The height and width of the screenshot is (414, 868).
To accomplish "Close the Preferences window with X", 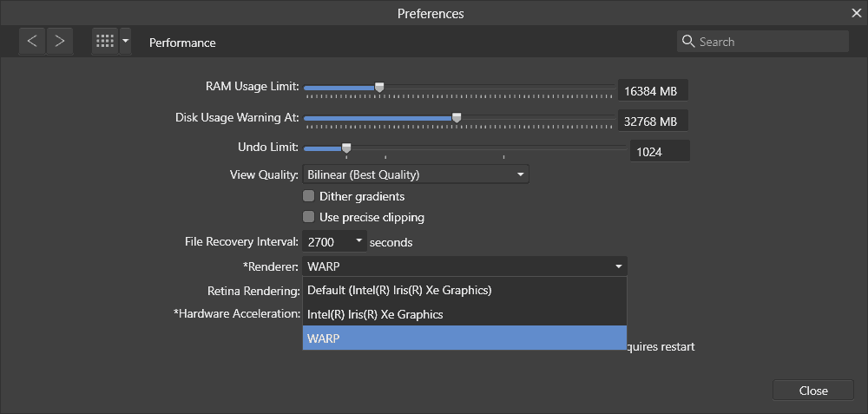I will pyautogui.click(x=855, y=13).
